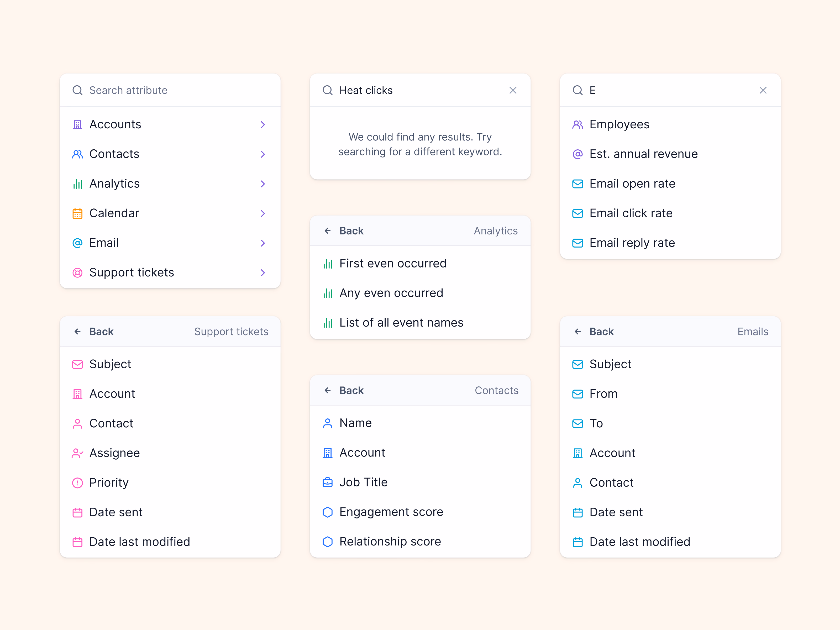Select Email reply rate result
Screen dimensions: 840x630
[670, 243]
